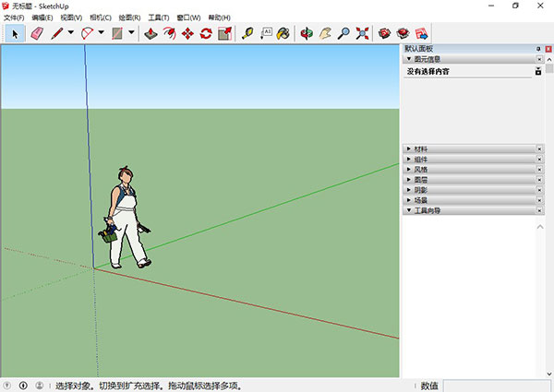Collapse the 图元信息 panel

[x=409, y=59]
